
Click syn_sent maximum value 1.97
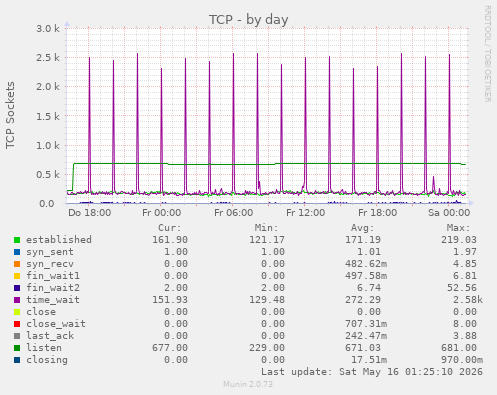click(x=465, y=252)
